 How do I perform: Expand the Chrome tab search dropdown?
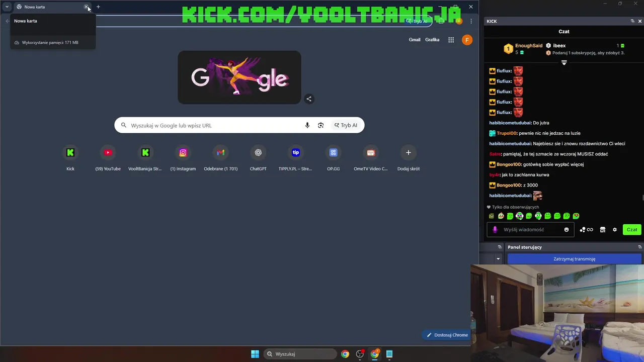7,7
